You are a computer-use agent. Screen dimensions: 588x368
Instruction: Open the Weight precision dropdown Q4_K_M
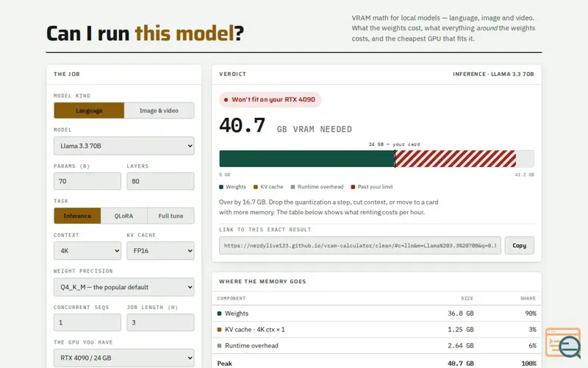point(123,287)
